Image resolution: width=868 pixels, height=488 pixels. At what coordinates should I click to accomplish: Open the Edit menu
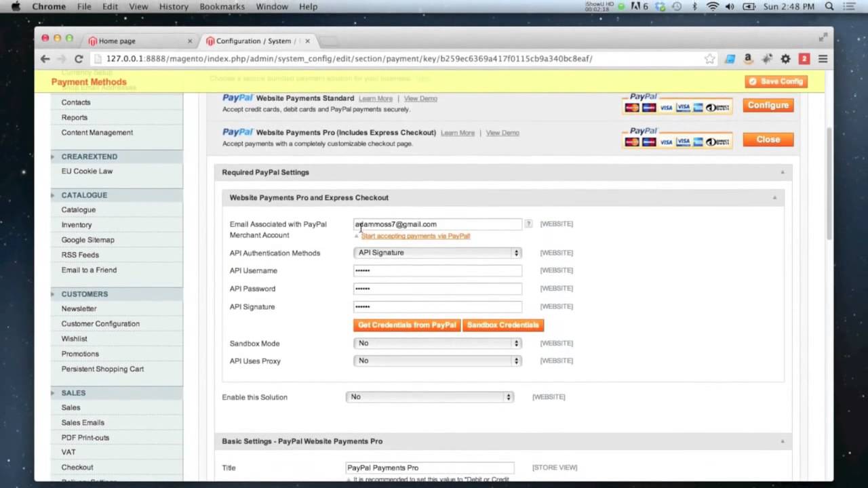(x=110, y=6)
